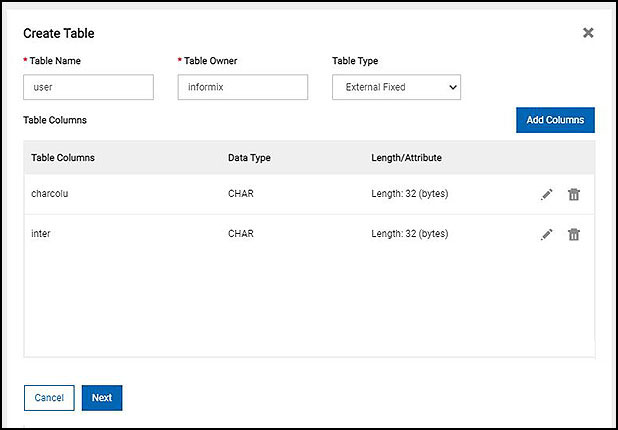Click the Table Name input field
618x430 pixels.
tap(89, 87)
